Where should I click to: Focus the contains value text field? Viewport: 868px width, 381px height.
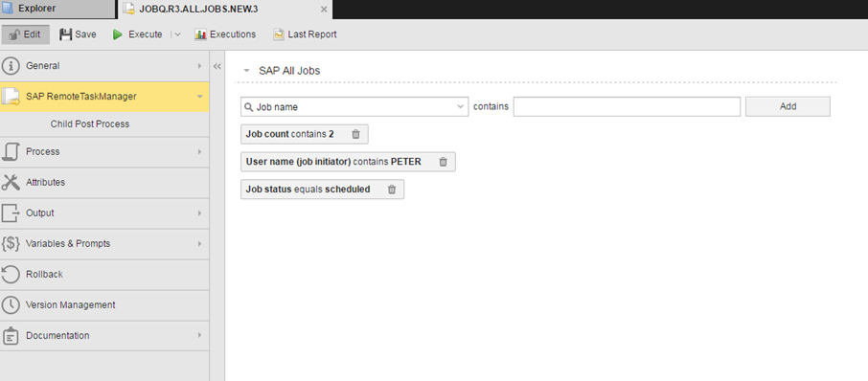tap(627, 106)
